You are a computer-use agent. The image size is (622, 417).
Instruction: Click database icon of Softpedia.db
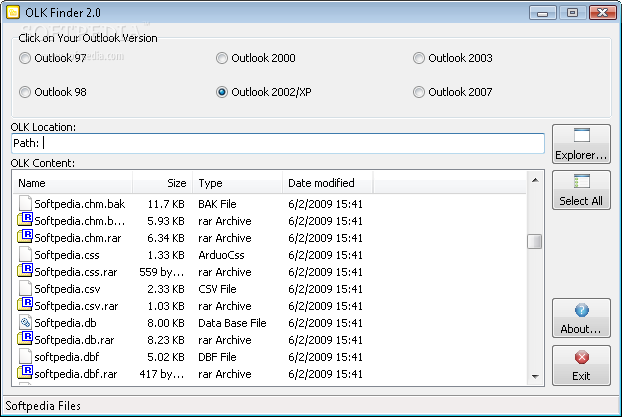click(25, 322)
